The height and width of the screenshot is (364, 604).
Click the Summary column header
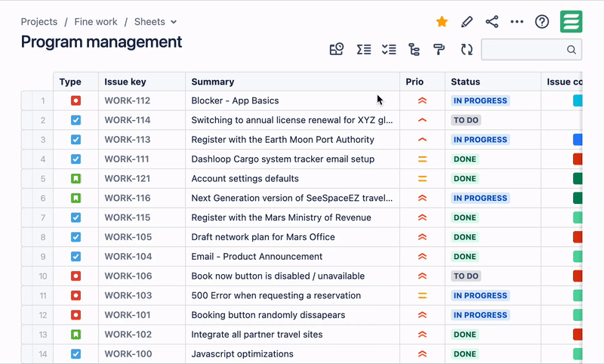coord(292,82)
